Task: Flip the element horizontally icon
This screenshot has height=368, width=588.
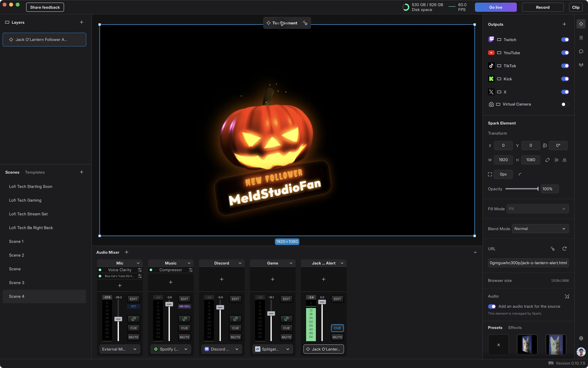Action: [x=564, y=160]
